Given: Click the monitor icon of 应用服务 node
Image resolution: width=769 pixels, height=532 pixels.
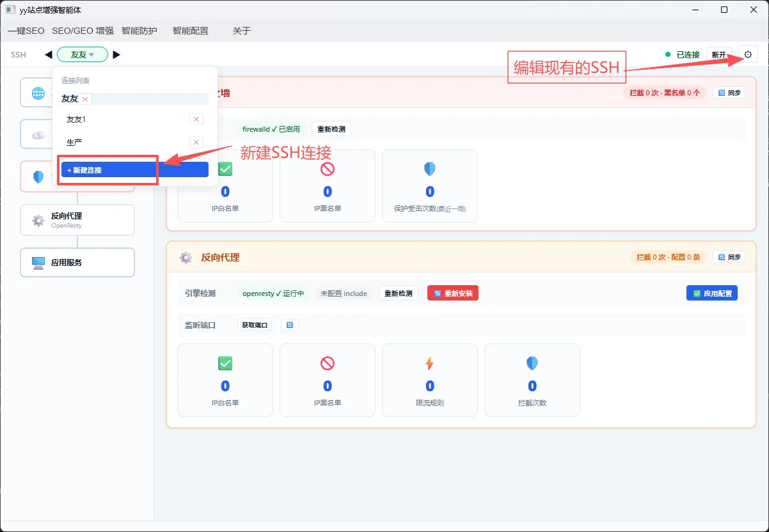Looking at the screenshot, I should pos(38,263).
